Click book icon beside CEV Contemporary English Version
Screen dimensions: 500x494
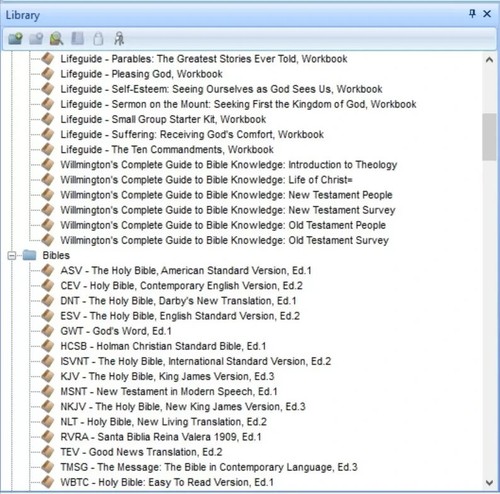(x=48, y=285)
